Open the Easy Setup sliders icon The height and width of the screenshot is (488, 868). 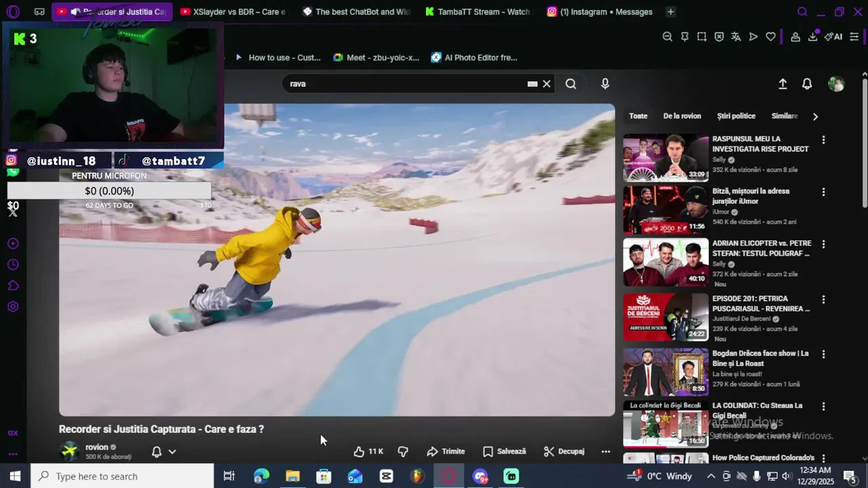[854, 37]
